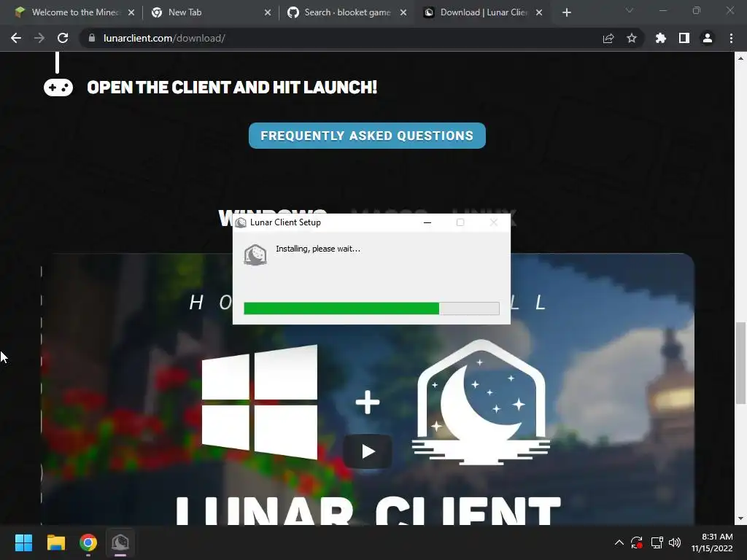Play the how-to-install video
The height and width of the screenshot is (560, 747).
(368, 451)
